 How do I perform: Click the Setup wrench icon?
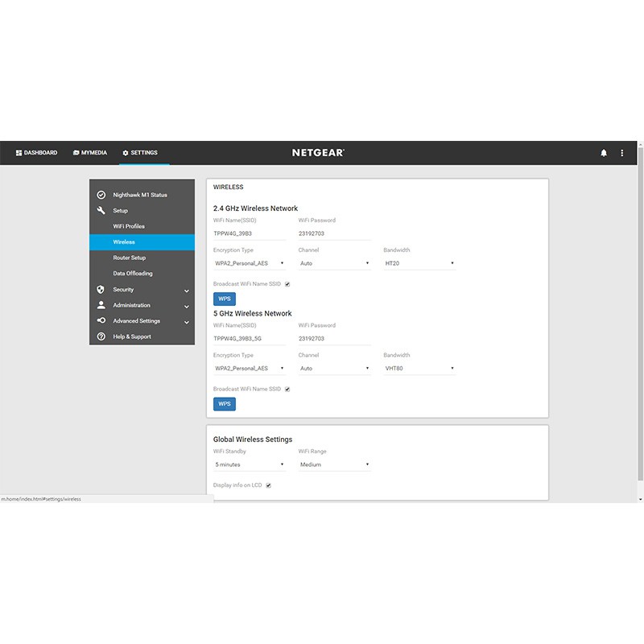coord(101,211)
